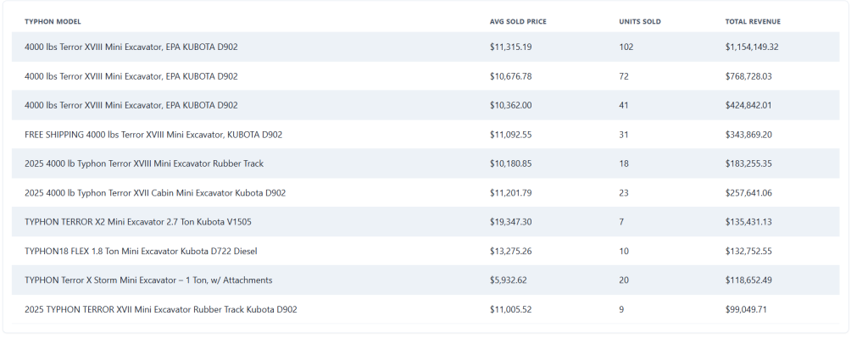Select the Terror XVII Cabin Mini Excavator model
Image resolution: width=868 pixels, height=338 pixels.
(x=426, y=193)
